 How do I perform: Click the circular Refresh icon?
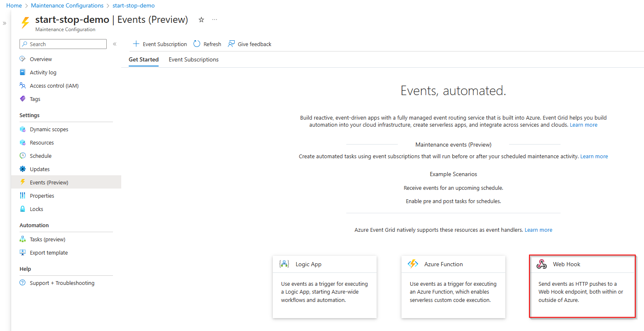pyautogui.click(x=197, y=44)
